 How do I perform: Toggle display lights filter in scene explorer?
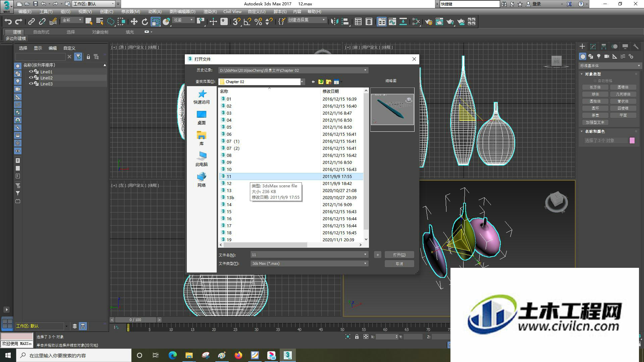[18, 81]
